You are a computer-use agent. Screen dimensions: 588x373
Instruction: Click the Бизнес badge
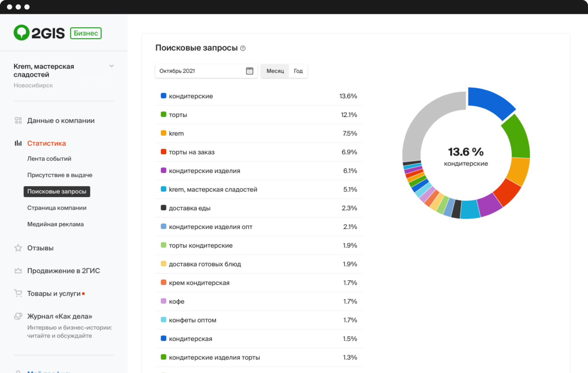click(x=86, y=33)
